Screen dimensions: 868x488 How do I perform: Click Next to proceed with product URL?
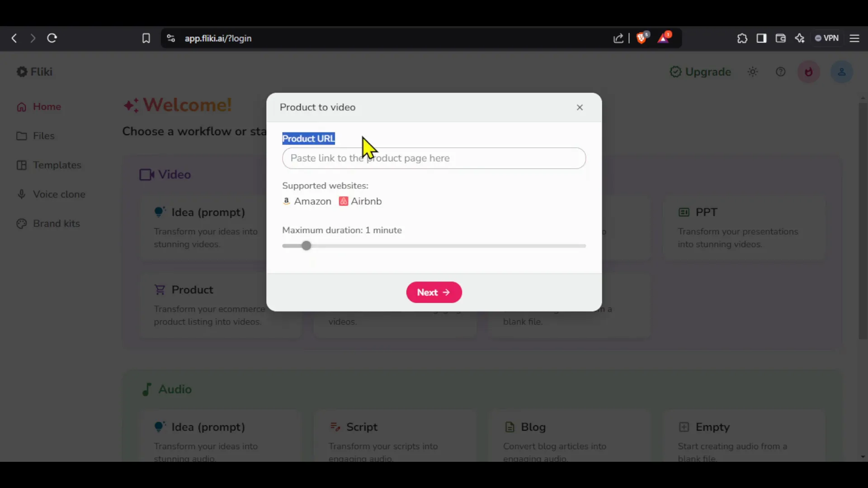tap(434, 292)
